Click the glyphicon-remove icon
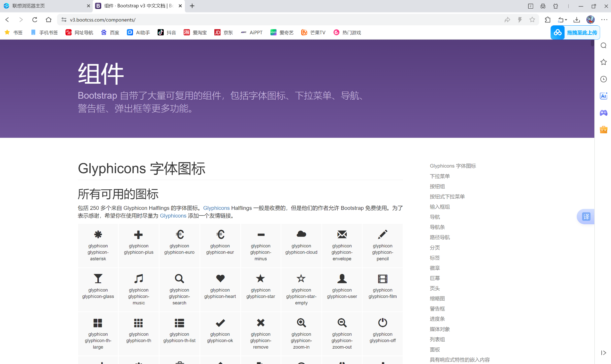The width and height of the screenshot is (611, 364). 261,323
